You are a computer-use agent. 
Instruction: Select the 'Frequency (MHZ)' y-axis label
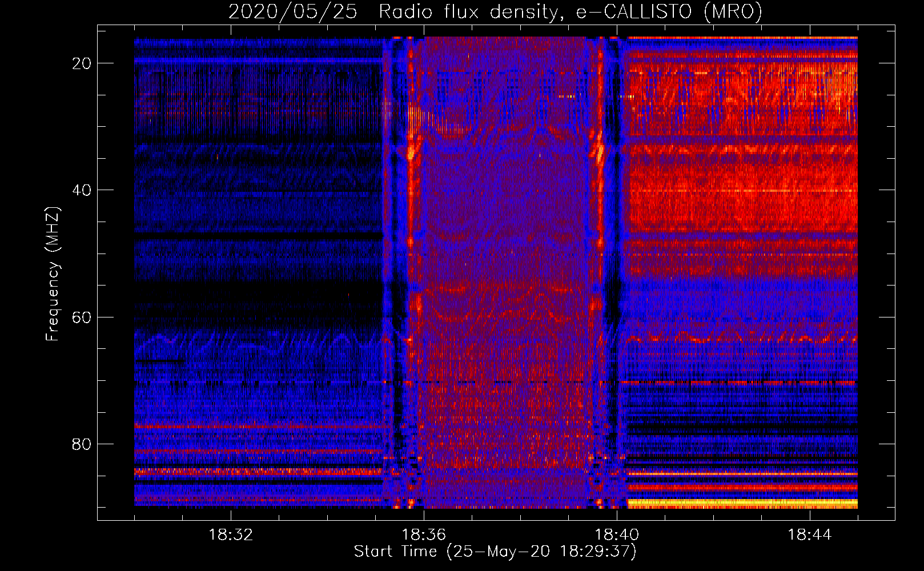tap(53, 275)
